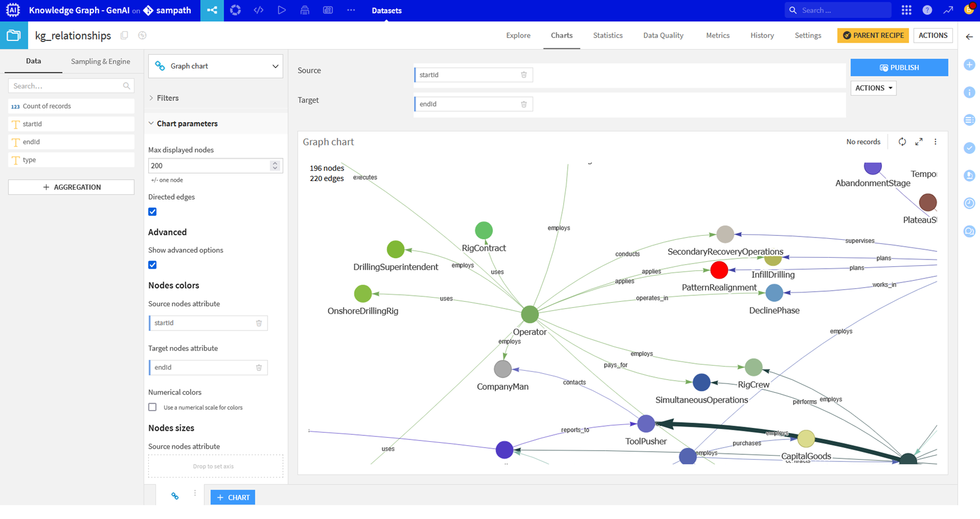This screenshot has height=519, width=980.
Task: Open the Graph chart type dropdown
Action: pos(216,66)
